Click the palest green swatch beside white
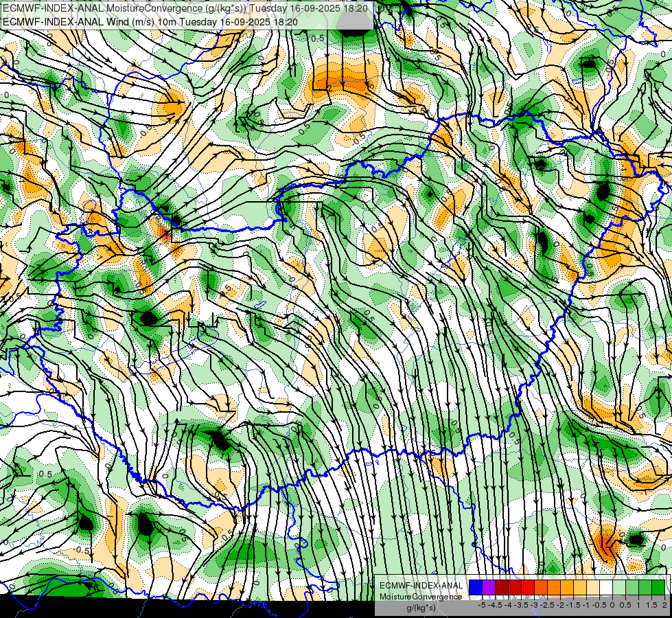Image resolution: width=672 pixels, height=618 pixels. click(619, 587)
